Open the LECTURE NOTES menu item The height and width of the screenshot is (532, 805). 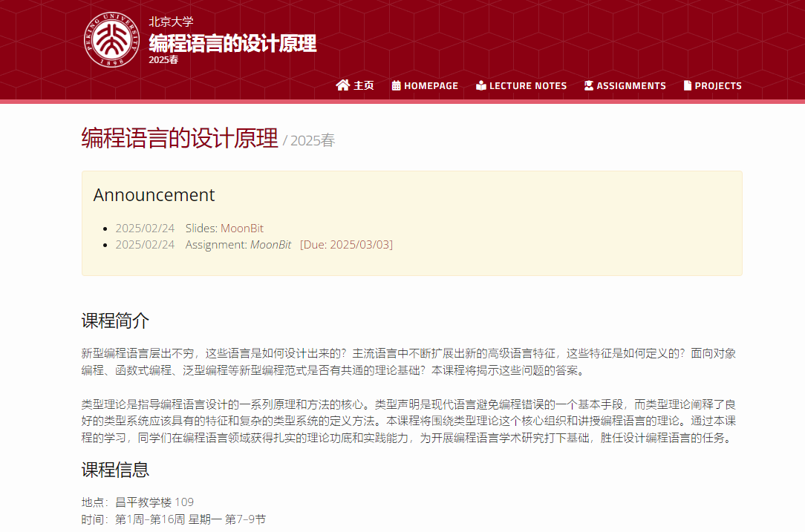528,85
